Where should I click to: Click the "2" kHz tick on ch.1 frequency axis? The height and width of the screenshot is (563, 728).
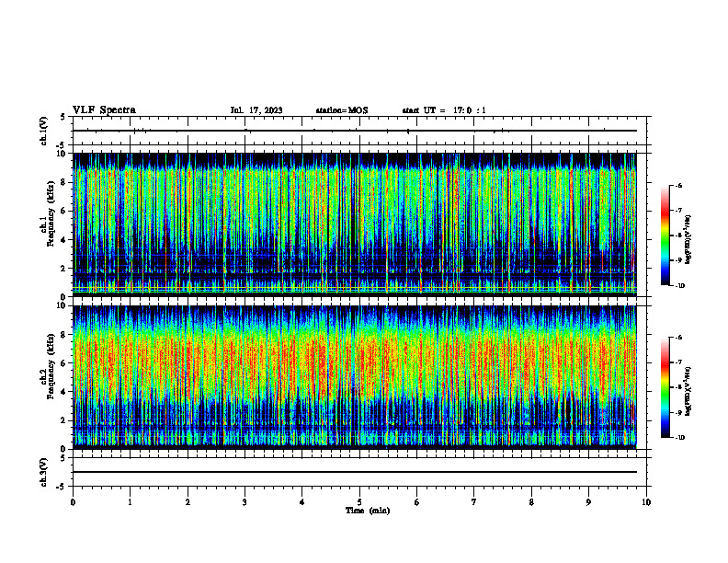[x=64, y=269]
